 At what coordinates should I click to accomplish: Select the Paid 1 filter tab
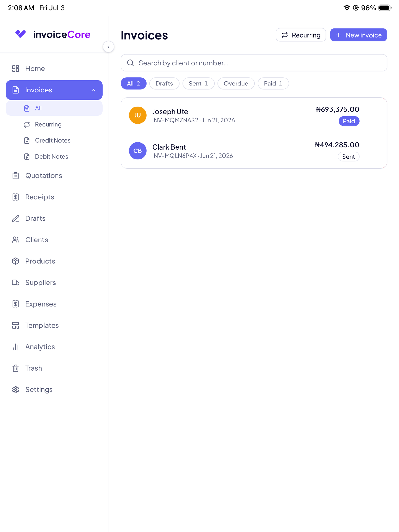273,84
